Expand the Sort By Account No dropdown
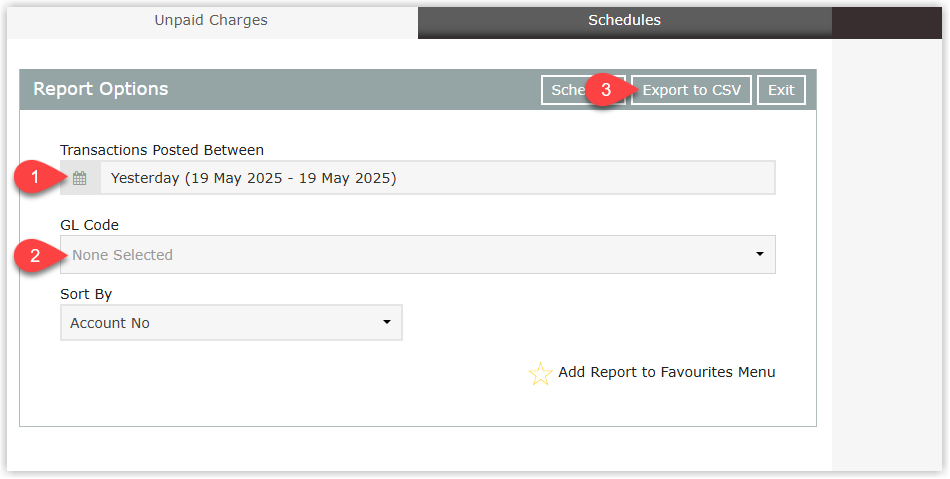Image resolution: width=950 pixels, height=479 pixels. tap(231, 323)
